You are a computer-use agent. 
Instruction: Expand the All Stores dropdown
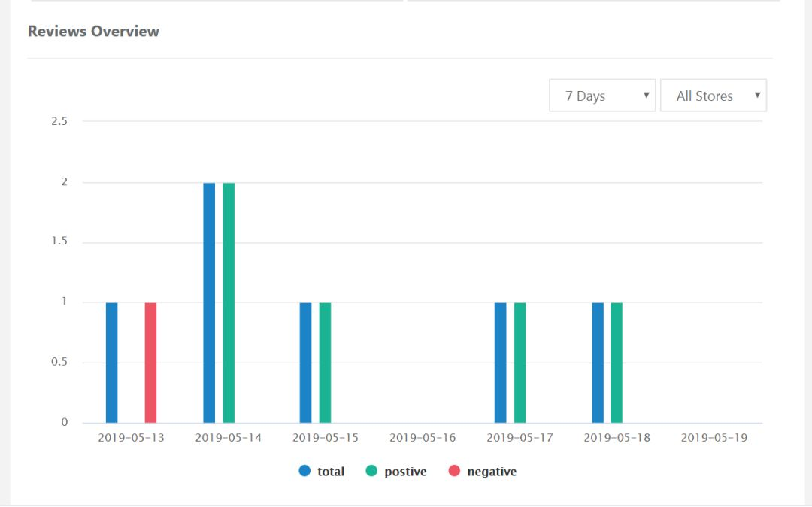pyautogui.click(x=713, y=96)
